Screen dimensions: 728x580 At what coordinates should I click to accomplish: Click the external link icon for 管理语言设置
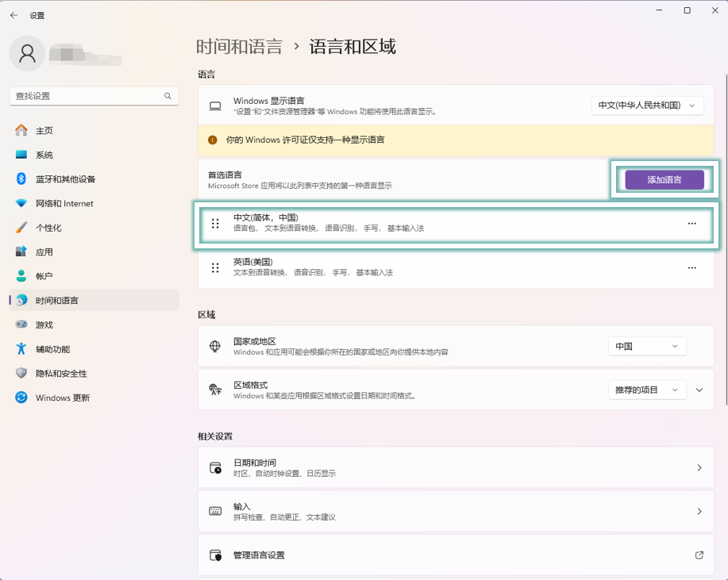[699, 555]
